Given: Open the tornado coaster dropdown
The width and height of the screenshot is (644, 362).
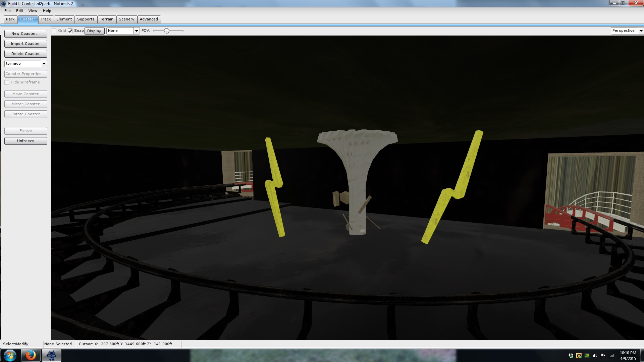Looking at the screenshot, I should 44,64.
